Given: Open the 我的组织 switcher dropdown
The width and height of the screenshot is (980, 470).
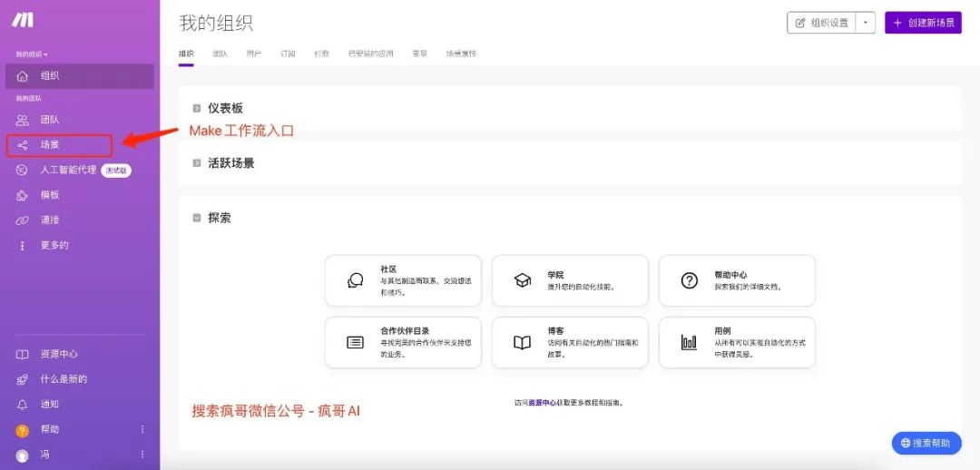Looking at the screenshot, I should pos(32,54).
